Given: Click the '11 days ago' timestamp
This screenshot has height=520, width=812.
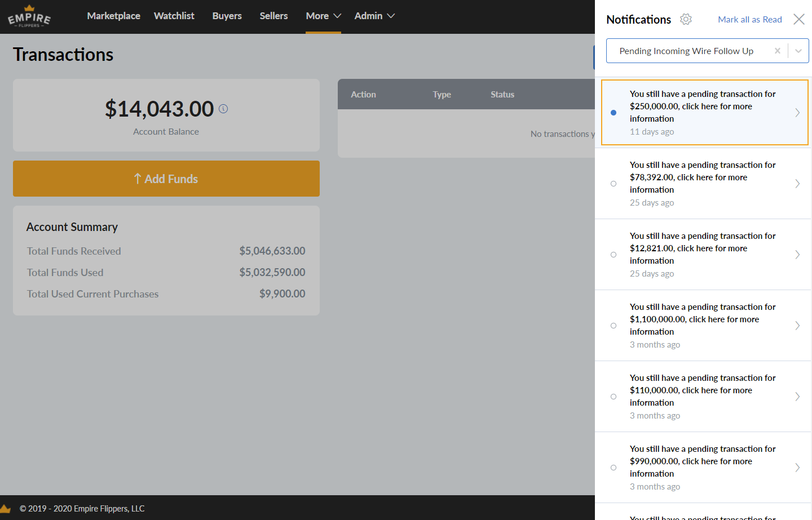Looking at the screenshot, I should 652,132.
